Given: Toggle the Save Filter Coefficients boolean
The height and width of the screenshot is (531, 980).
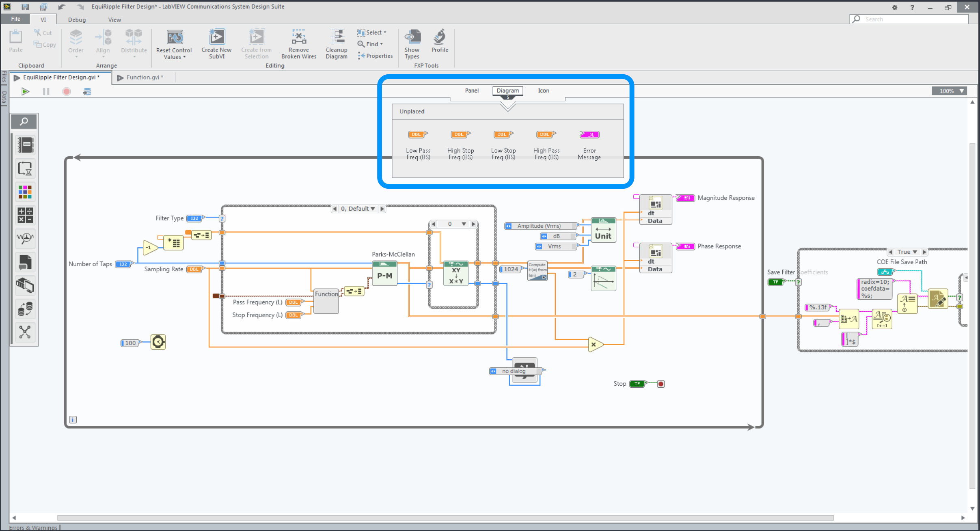Looking at the screenshot, I should tap(776, 282).
